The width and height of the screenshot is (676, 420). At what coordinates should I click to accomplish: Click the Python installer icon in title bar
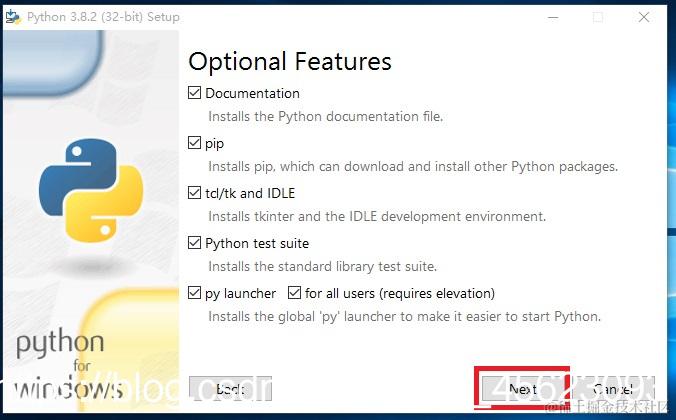13,17
